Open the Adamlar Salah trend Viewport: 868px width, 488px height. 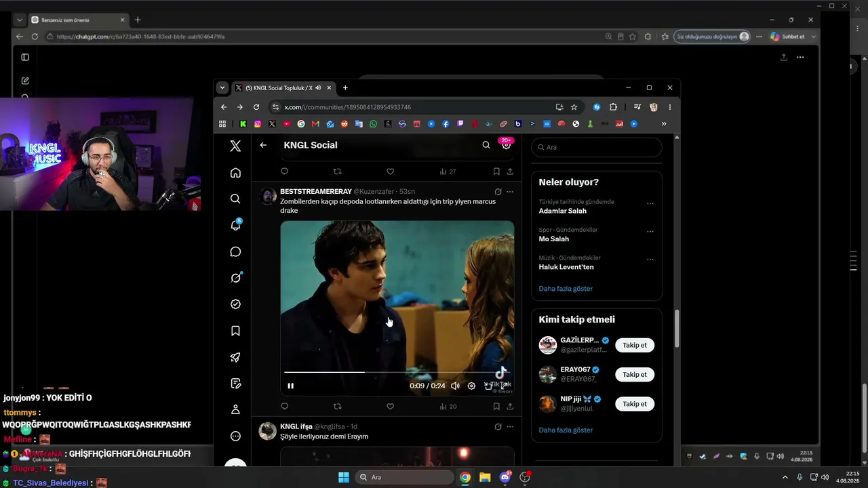563,211
